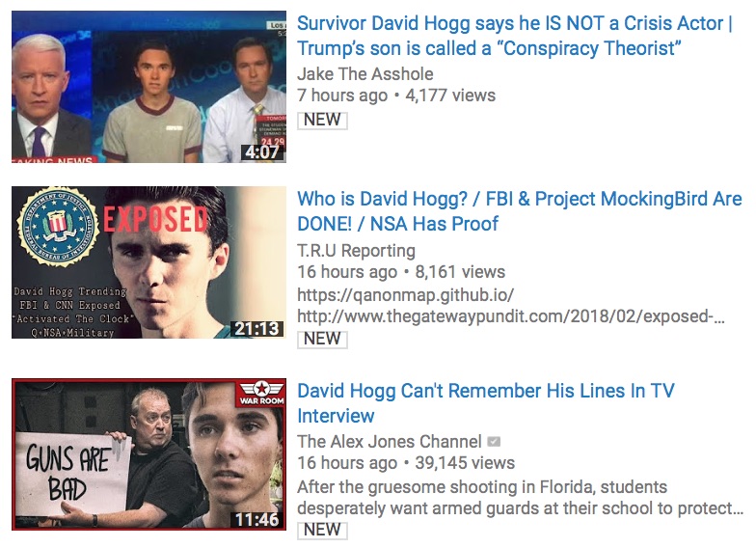Open the CNN interview video thumbnail
The width and height of the screenshot is (756, 548).
[x=148, y=87]
